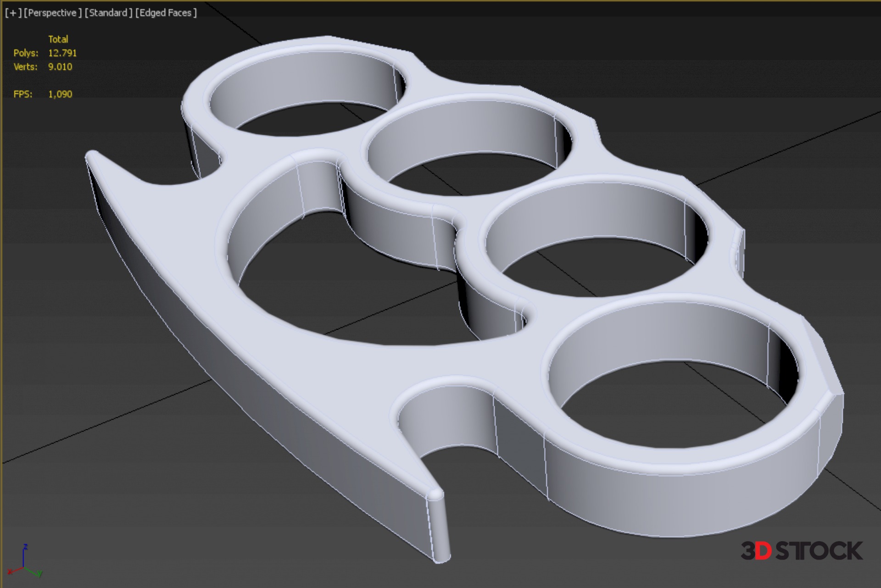Click the FPS readout value
881x588 pixels.
pyautogui.click(x=60, y=94)
